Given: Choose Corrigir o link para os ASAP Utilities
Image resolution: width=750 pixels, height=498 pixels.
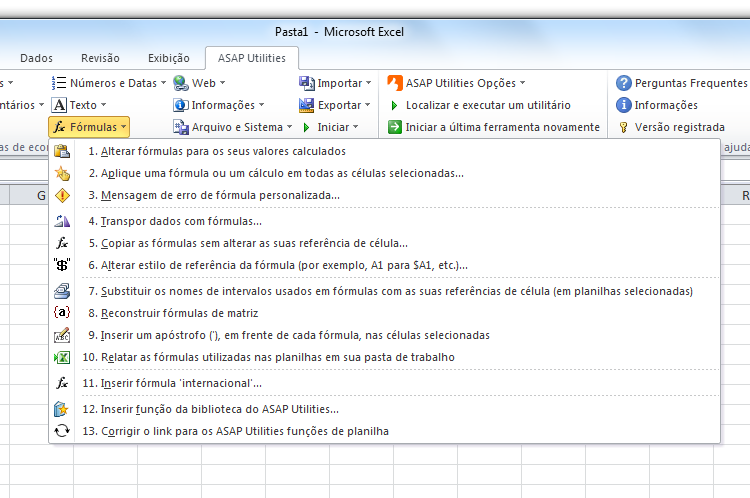Looking at the screenshot, I should [x=385, y=431].
